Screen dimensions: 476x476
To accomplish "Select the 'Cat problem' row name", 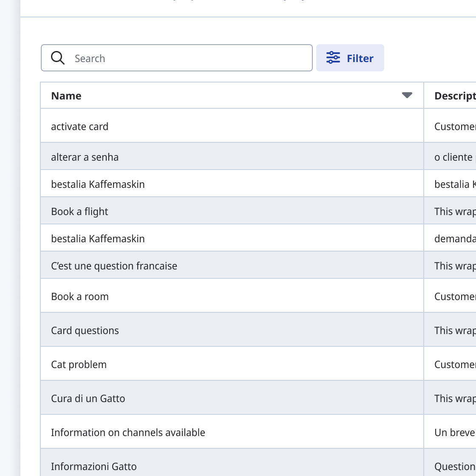I will [x=79, y=364].
